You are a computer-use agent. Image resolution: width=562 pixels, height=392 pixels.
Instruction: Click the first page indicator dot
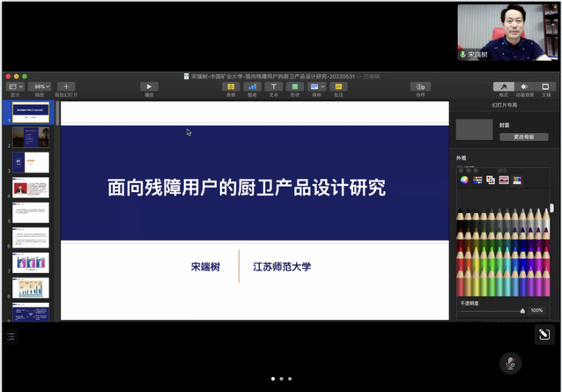tap(273, 379)
